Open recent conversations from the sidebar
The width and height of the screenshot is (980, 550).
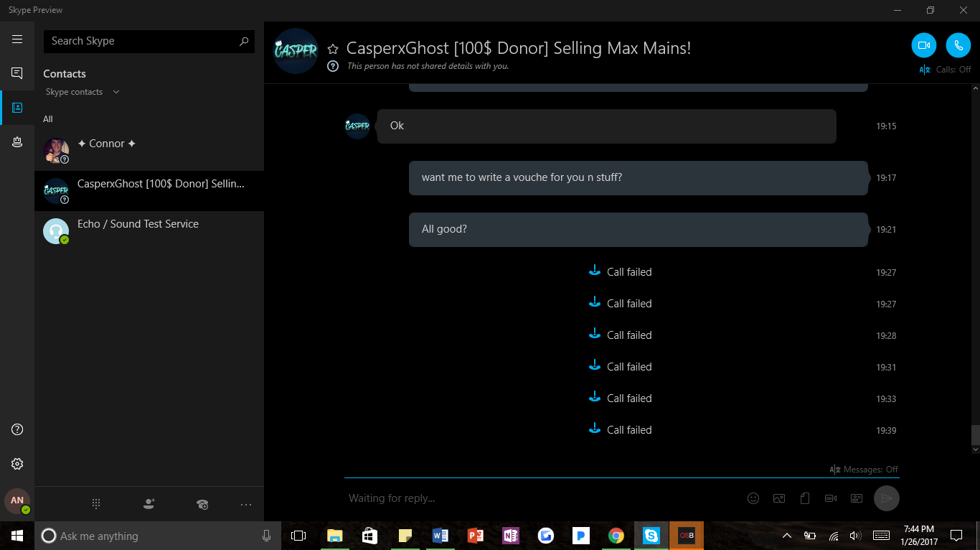coord(17,73)
